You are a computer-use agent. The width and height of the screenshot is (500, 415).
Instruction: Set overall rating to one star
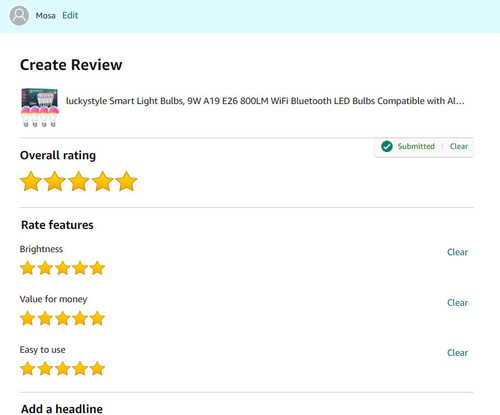31,181
